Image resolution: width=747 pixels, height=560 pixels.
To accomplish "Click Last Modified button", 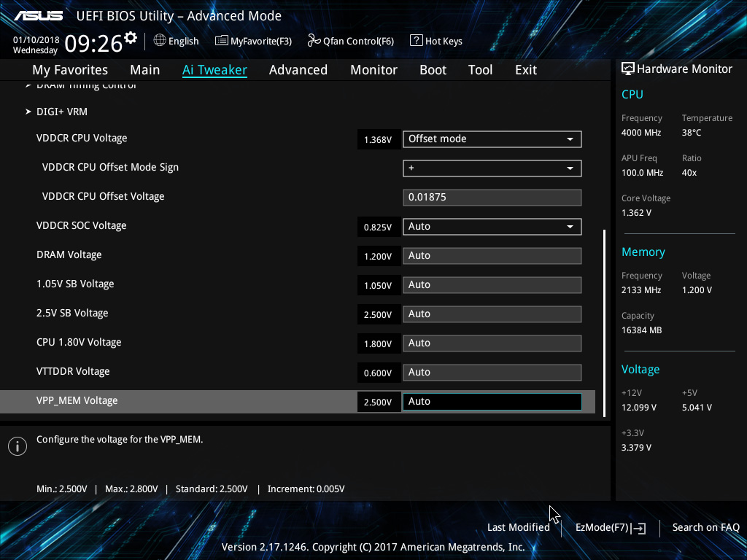I will [x=519, y=528].
